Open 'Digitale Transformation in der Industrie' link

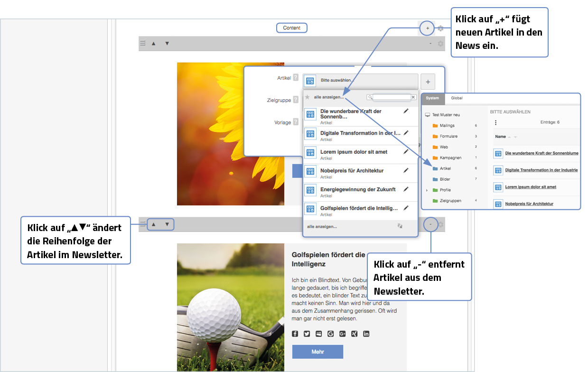pos(541,170)
